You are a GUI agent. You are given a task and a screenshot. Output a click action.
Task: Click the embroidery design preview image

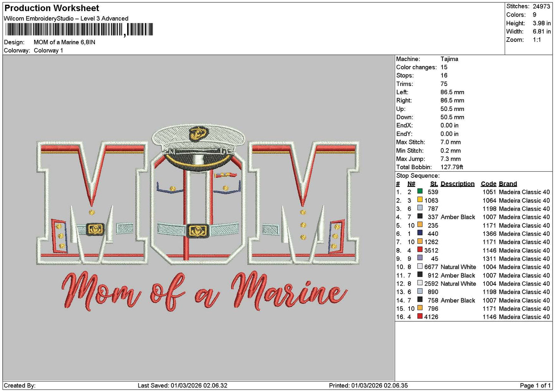point(198,217)
